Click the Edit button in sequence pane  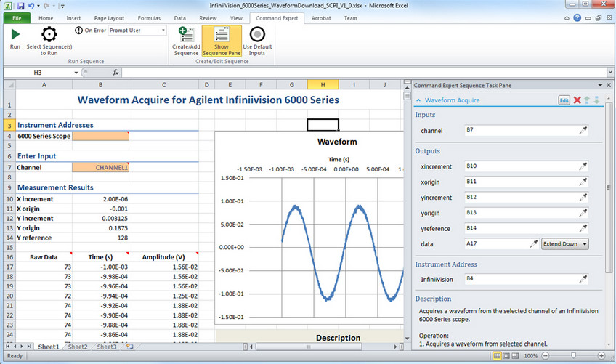point(564,100)
